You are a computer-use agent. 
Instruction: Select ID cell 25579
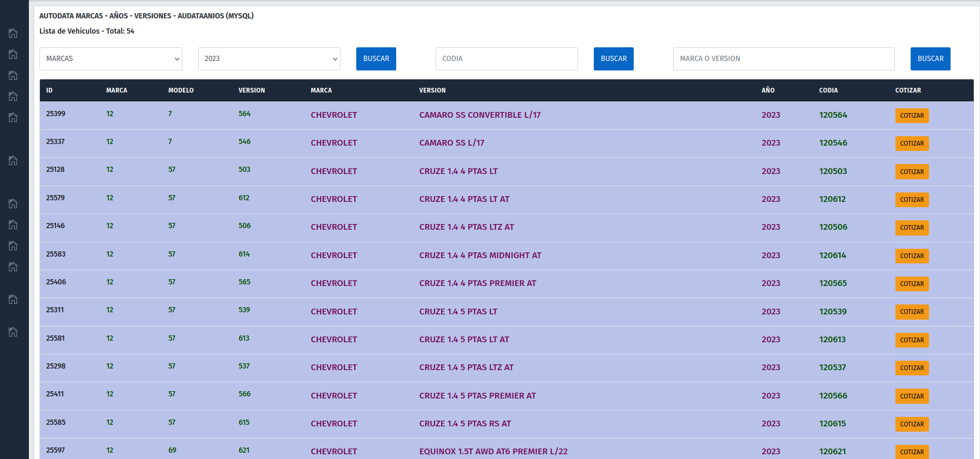coord(55,198)
